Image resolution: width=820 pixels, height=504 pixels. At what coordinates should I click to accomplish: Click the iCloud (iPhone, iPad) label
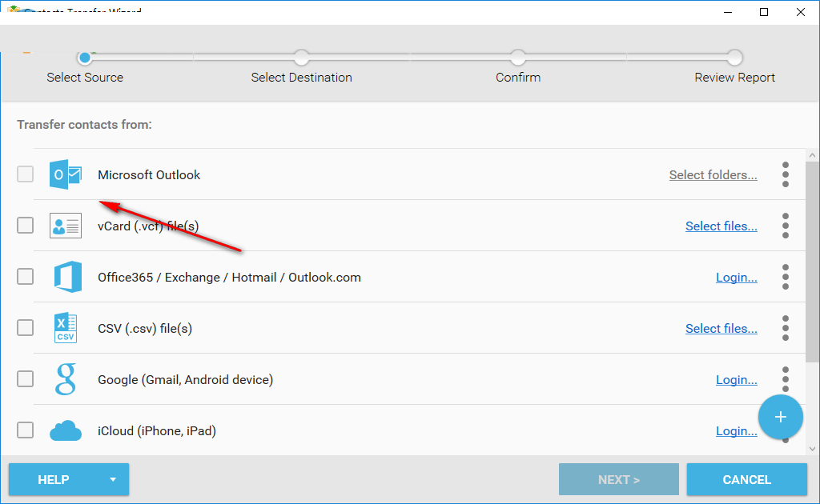click(x=156, y=431)
